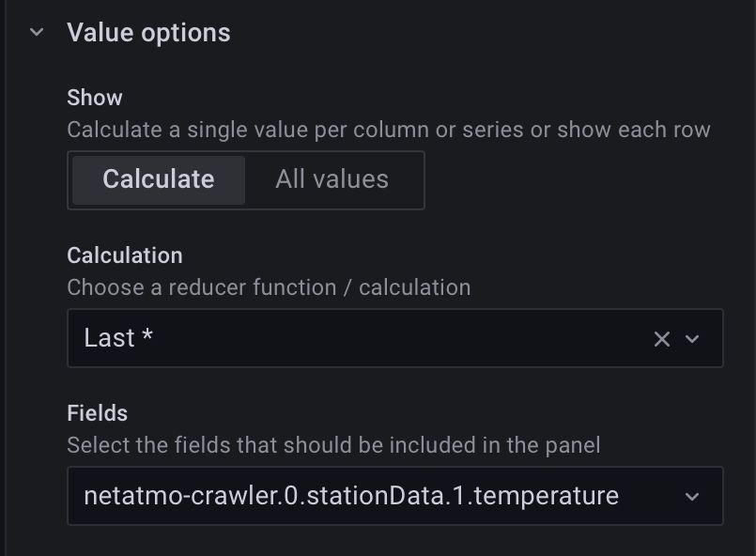Click 'Choose a reducer function / calculation' description
Screen dimensions: 756x556
click(269, 287)
